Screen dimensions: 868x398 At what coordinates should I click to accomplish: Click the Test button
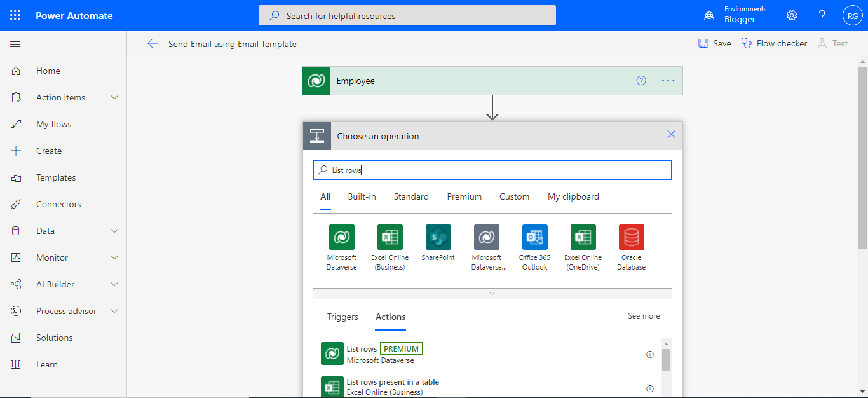pos(832,43)
